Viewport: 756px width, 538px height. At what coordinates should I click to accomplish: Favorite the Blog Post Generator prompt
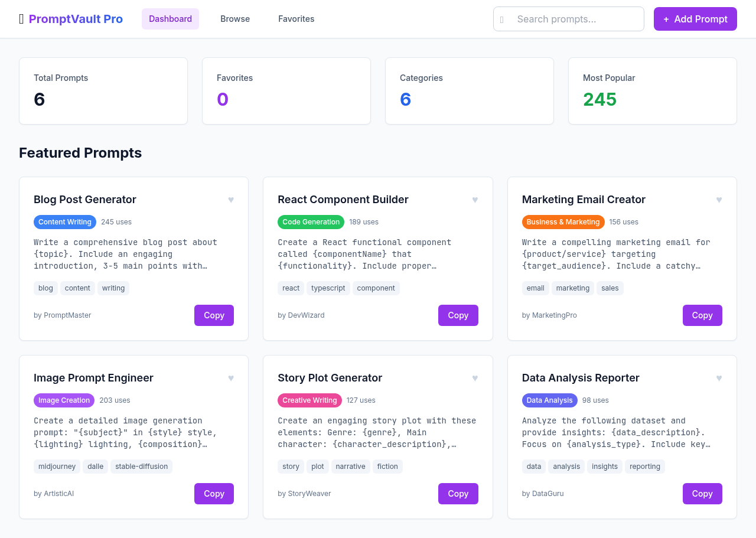click(231, 200)
